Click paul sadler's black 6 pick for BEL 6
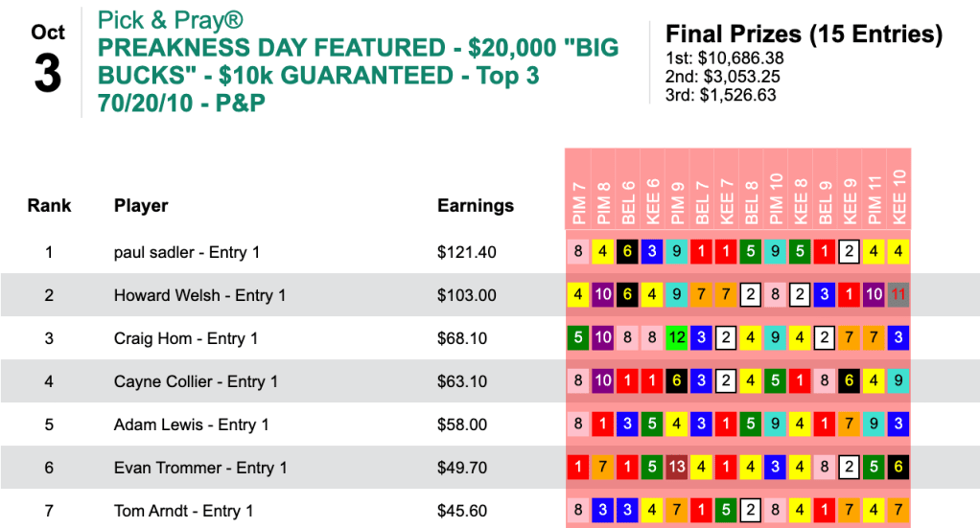The height and width of the screenshot is (528, 980). tap(628, 253)
